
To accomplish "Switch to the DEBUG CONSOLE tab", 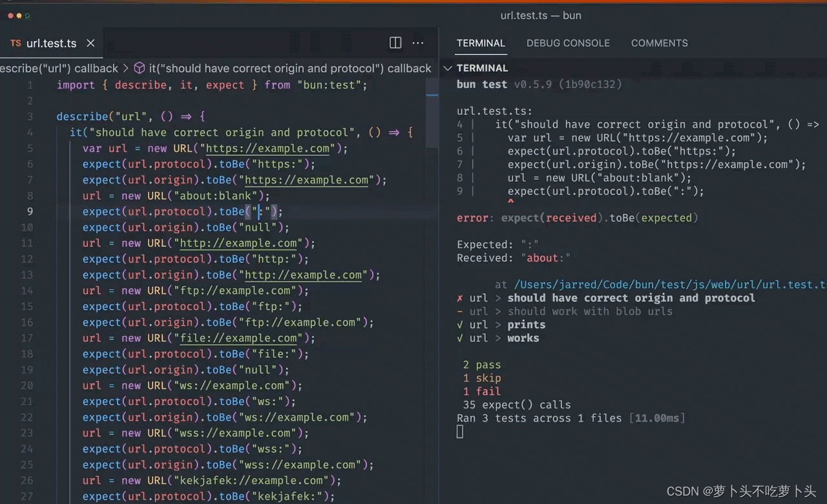I will click(568, 43).
